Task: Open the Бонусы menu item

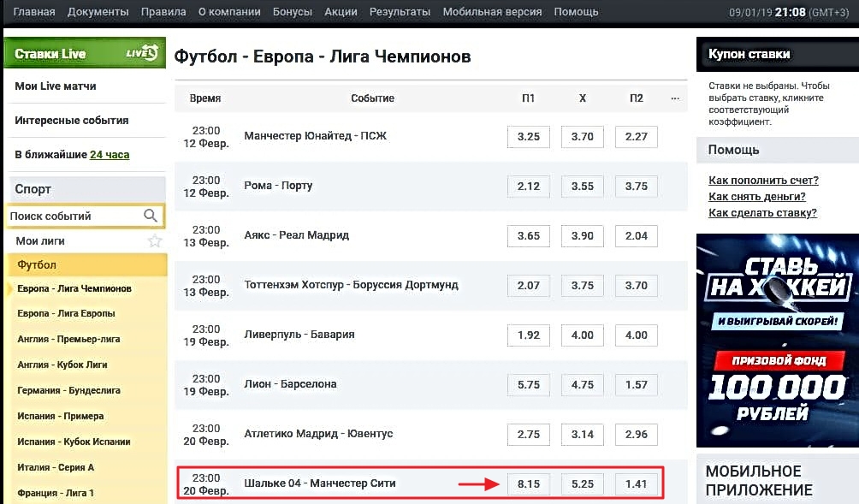Action: coord(293,11)
